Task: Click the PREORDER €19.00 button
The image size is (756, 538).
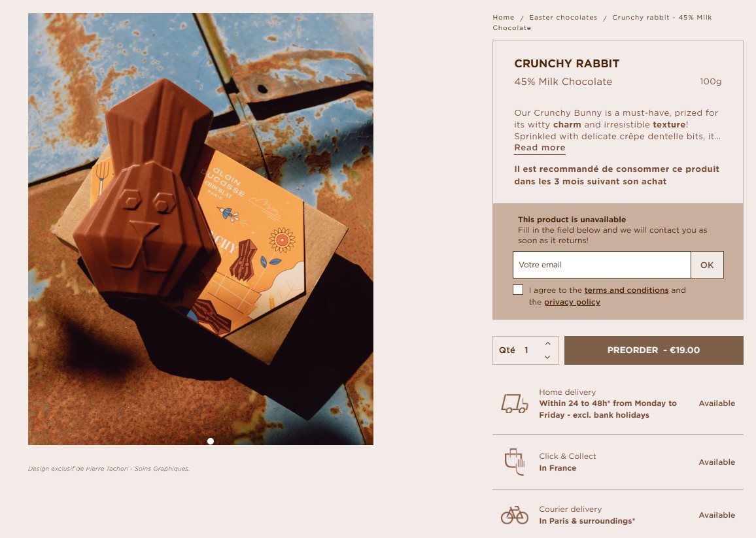Action: pyautogui.click(x=654, y=350)
